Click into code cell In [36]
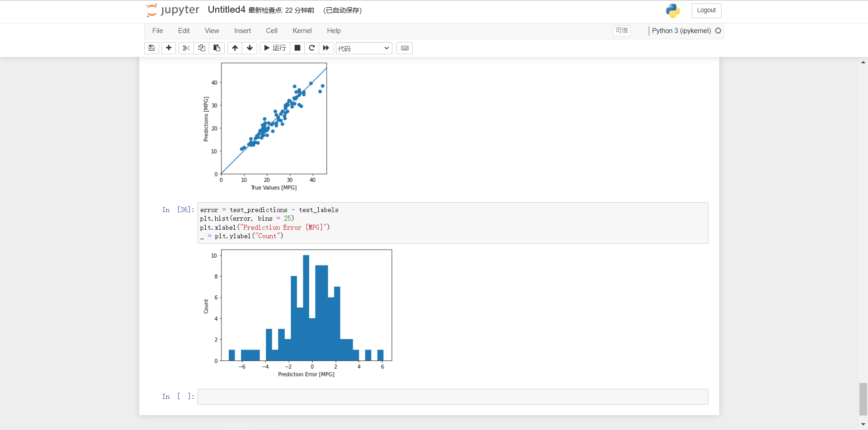 [453, 223]
